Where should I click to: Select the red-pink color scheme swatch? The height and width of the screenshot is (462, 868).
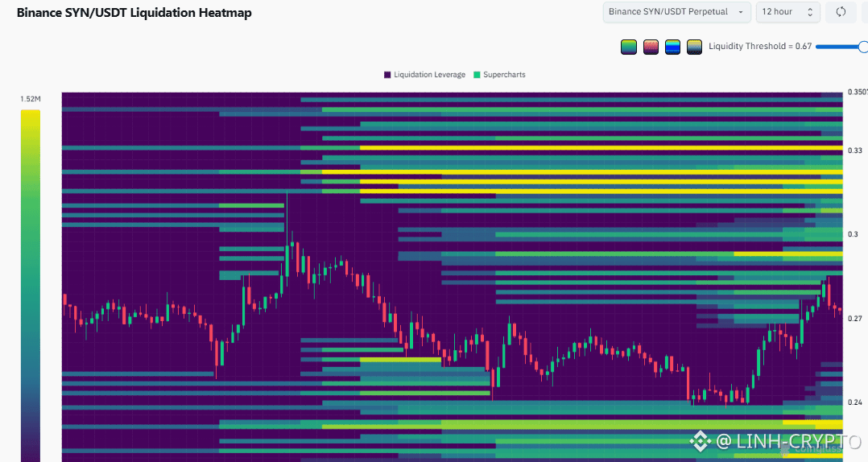[651, 47]
